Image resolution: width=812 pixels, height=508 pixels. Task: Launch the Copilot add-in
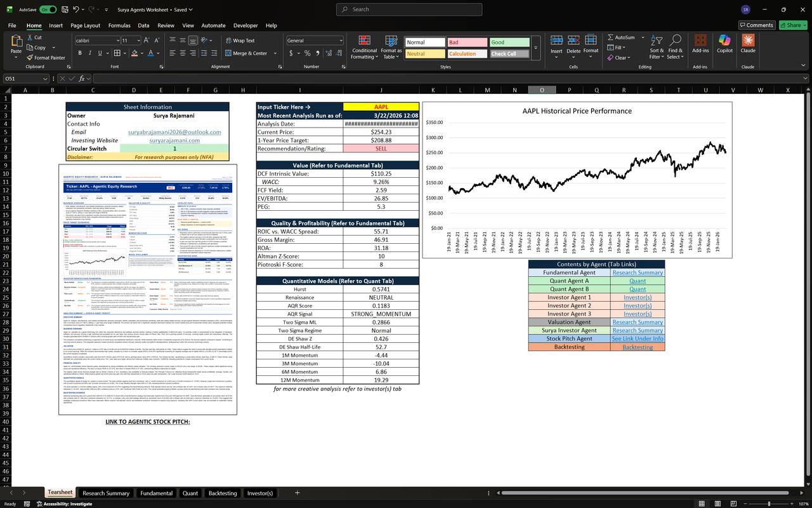[724, 47]
